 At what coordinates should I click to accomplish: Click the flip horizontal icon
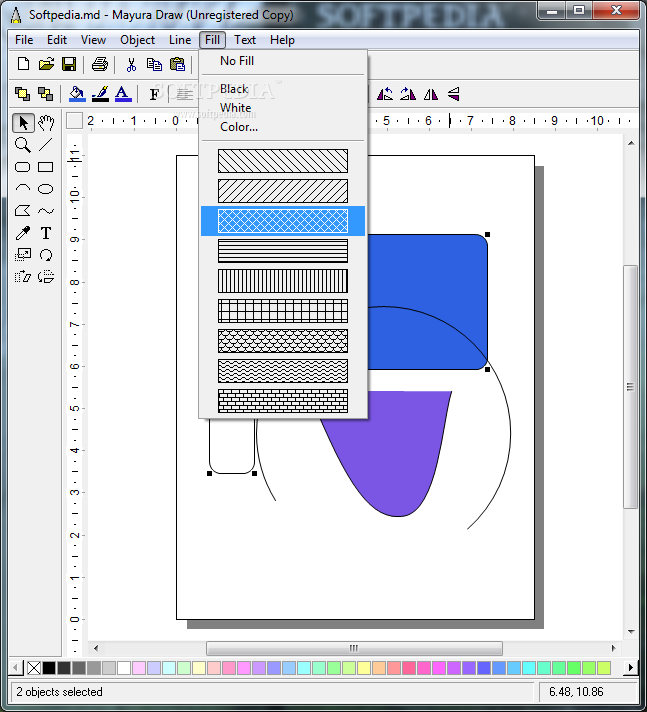[x=430, y=94]
